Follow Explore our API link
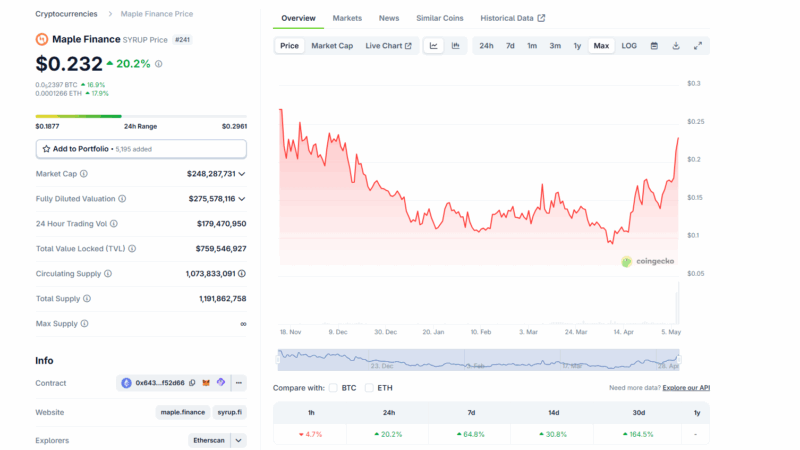The width and height of the screenshot is (800, 450). [x=686, y=388]
